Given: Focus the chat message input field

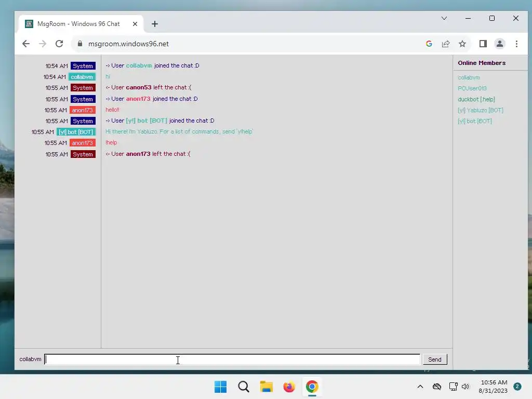Looking at the screenshot, I should [x=232, y=360].
